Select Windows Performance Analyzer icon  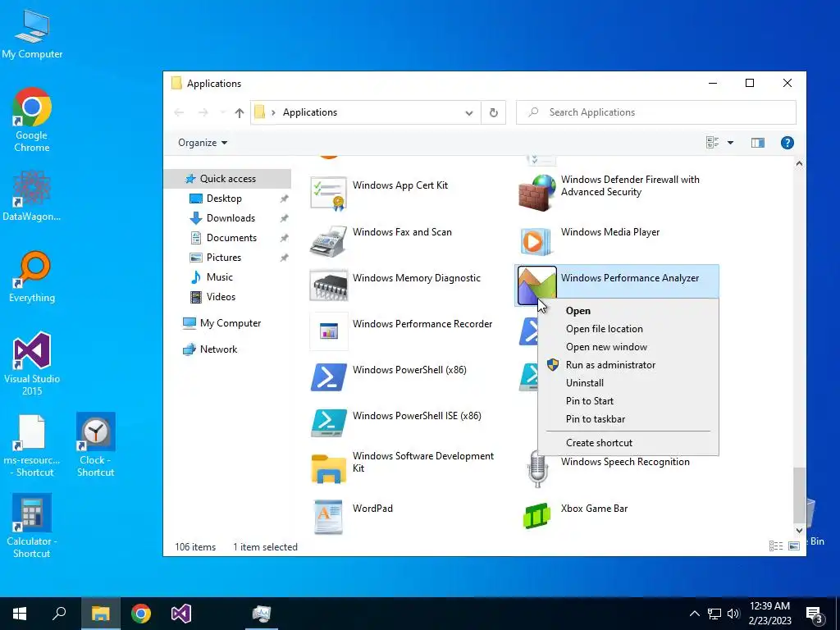point(536,285)
